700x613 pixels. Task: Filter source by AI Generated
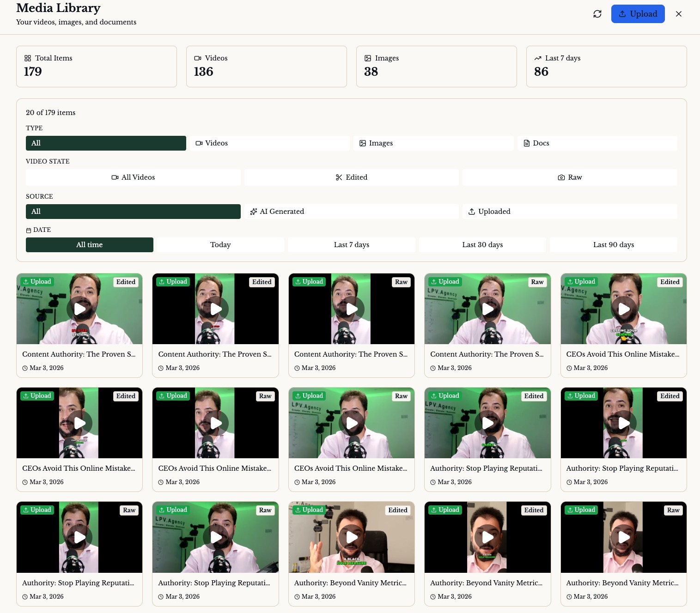pyautogui.click(x=351, y=212)
